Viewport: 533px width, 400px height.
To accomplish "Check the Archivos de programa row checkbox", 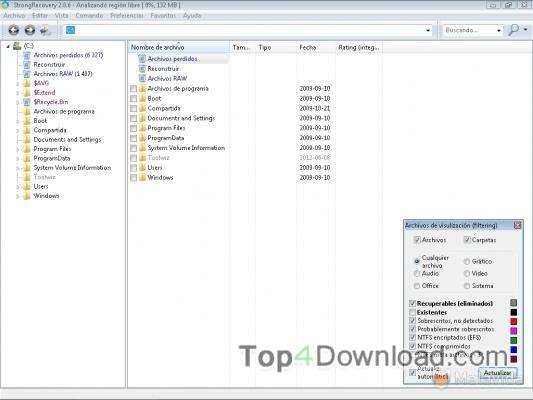I will pos(134,89).
